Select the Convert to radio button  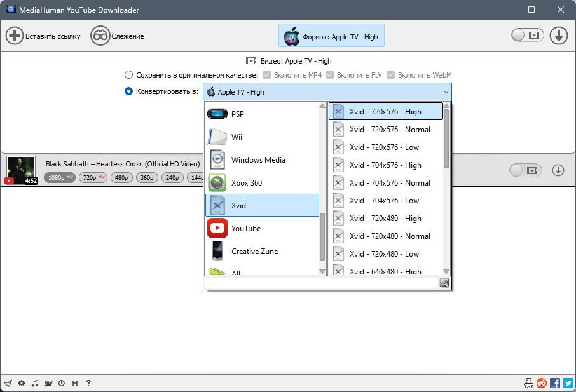(x=128, y=91)
